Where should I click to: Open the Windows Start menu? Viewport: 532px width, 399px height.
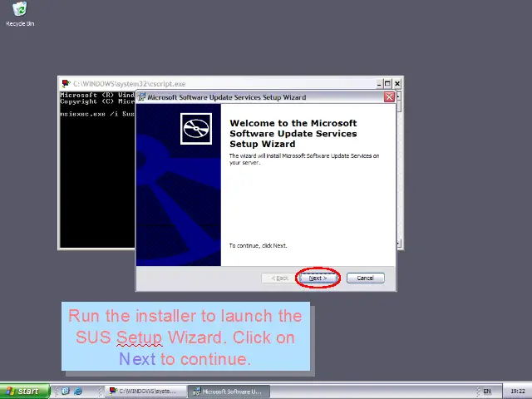[24, 392]
